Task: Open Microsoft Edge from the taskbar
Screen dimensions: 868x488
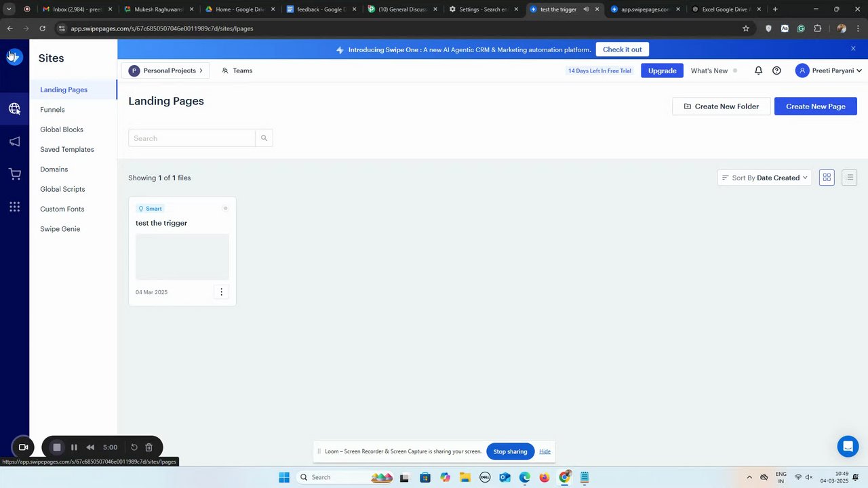Action: (525, 477)
